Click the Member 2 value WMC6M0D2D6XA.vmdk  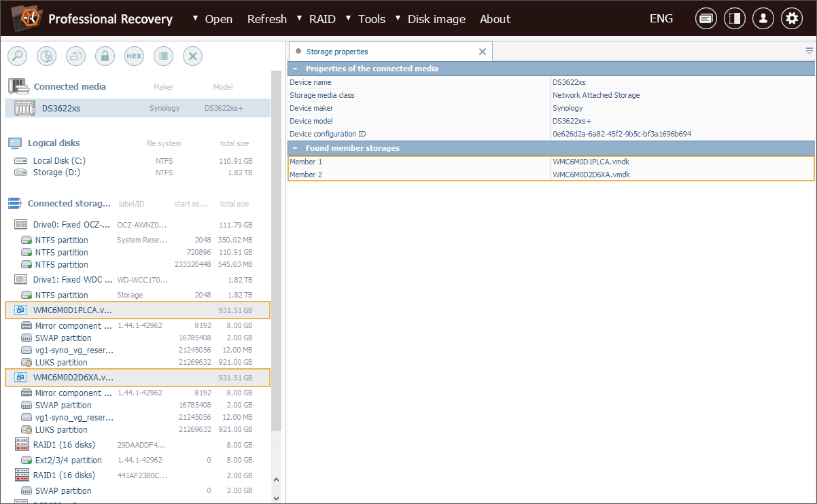point(591,175)
